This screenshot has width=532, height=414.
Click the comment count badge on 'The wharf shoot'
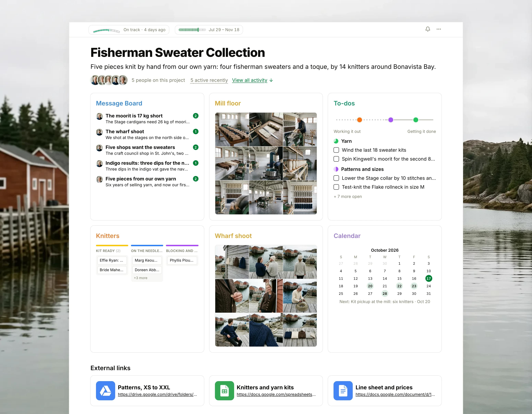[196, 131]
